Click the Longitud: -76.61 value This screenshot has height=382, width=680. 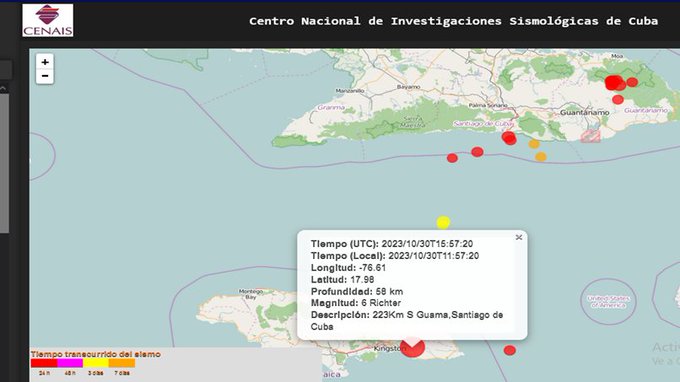348,268
